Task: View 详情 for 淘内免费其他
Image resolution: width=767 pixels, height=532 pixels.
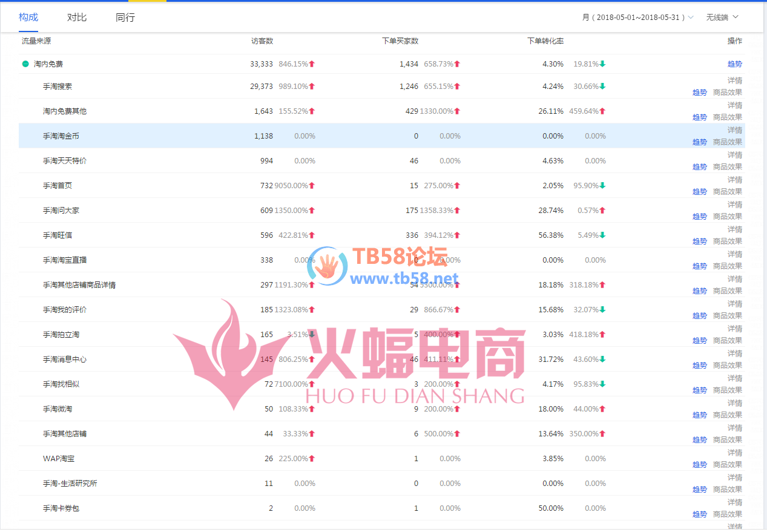Action: click(735, 105)
